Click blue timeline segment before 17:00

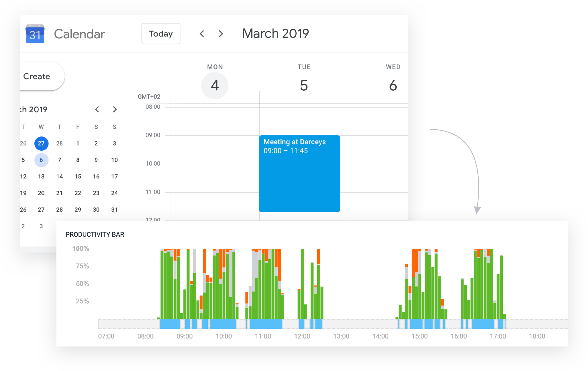(x=483, y=324)
